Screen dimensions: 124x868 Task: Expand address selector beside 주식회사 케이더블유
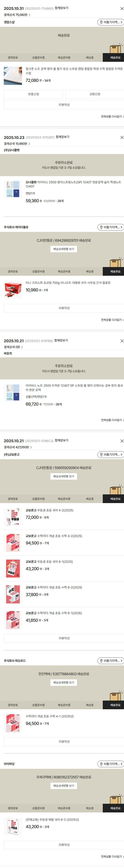pos(111,227)
